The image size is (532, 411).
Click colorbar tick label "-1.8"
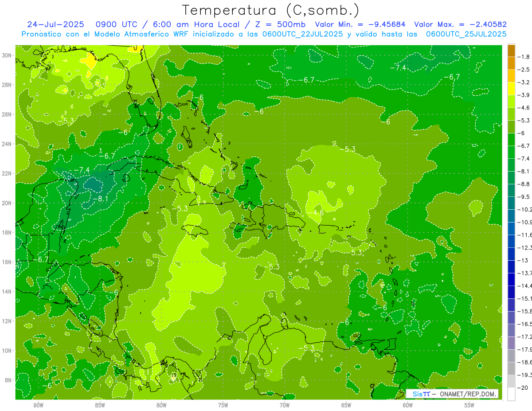pyautogui.click(x=524, y=57)
